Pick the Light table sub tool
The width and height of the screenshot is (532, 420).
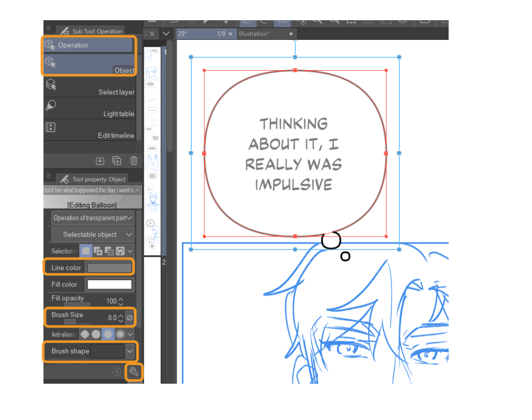click(88, 108)
